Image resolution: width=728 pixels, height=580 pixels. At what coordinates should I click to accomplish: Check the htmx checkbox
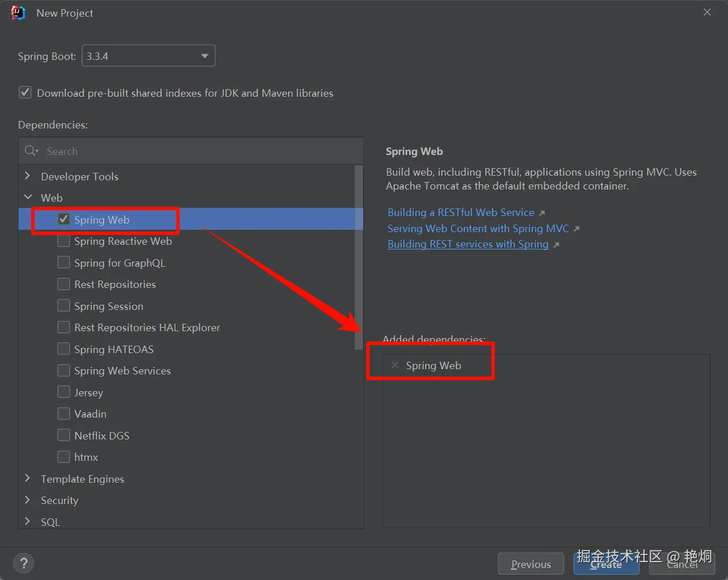click(x=64, y=457)
